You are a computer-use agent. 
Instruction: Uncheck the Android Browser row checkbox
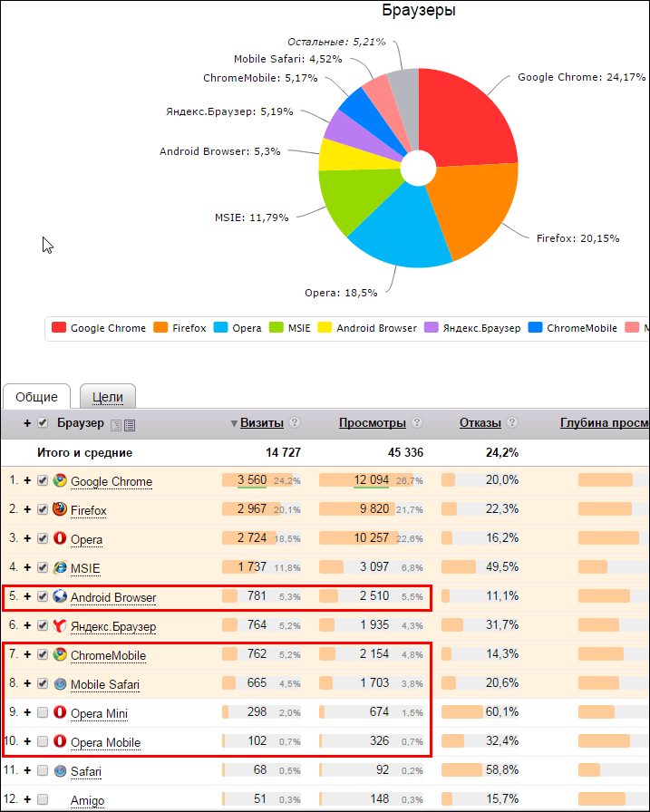(x=43, y=596)
